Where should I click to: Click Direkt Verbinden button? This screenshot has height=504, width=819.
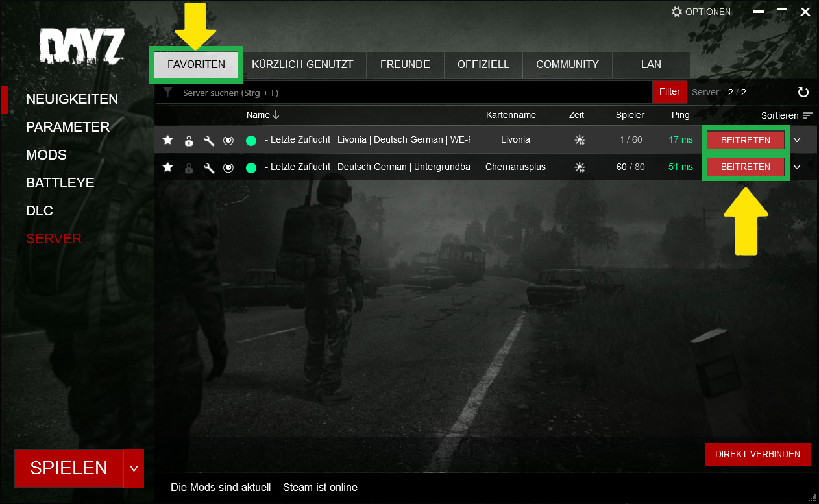point(757,454)
